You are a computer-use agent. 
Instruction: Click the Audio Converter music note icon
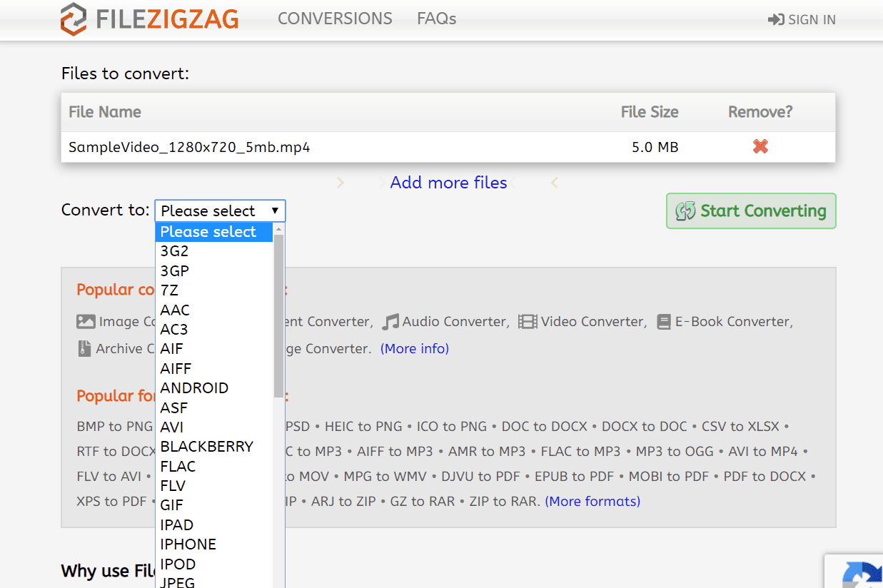390,322
